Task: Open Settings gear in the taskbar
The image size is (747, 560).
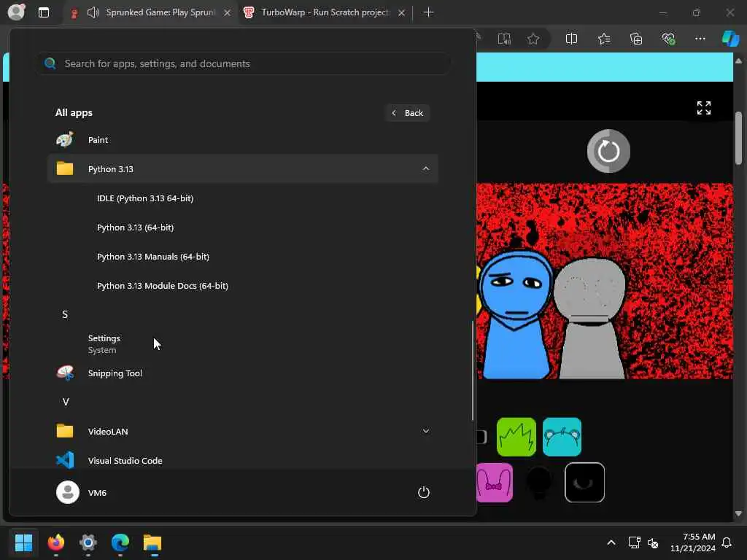Action: click(x=88, y=542)
